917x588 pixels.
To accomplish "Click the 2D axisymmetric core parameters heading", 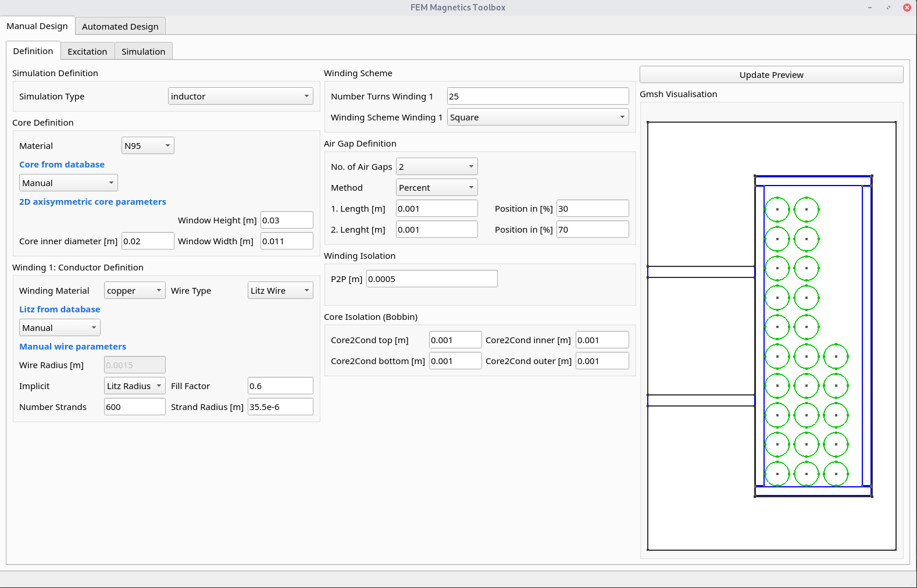I will (x=92, y=201).
